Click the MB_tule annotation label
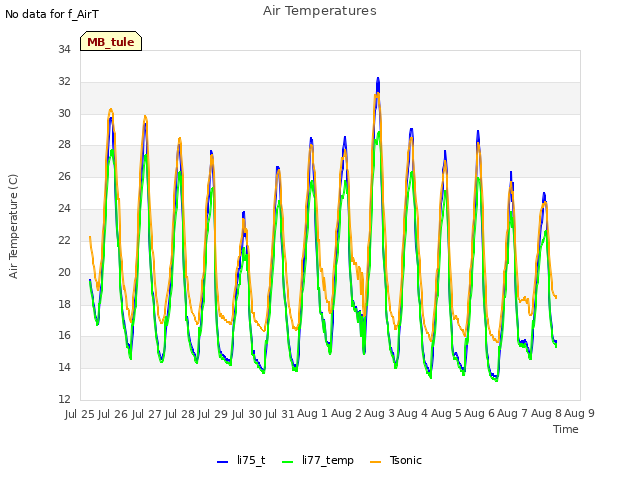 [x=111, y=41]
